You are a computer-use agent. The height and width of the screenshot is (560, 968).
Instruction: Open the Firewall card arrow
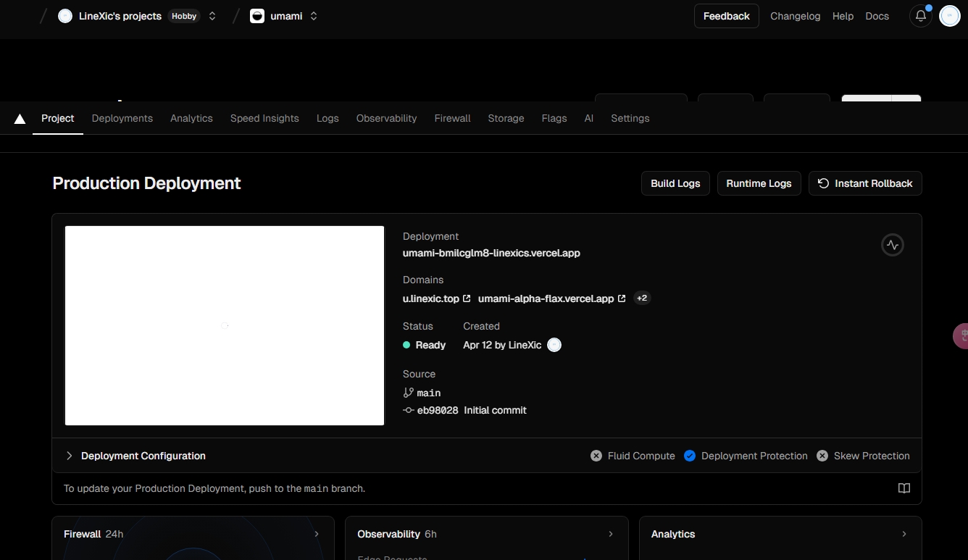(317, 534)
